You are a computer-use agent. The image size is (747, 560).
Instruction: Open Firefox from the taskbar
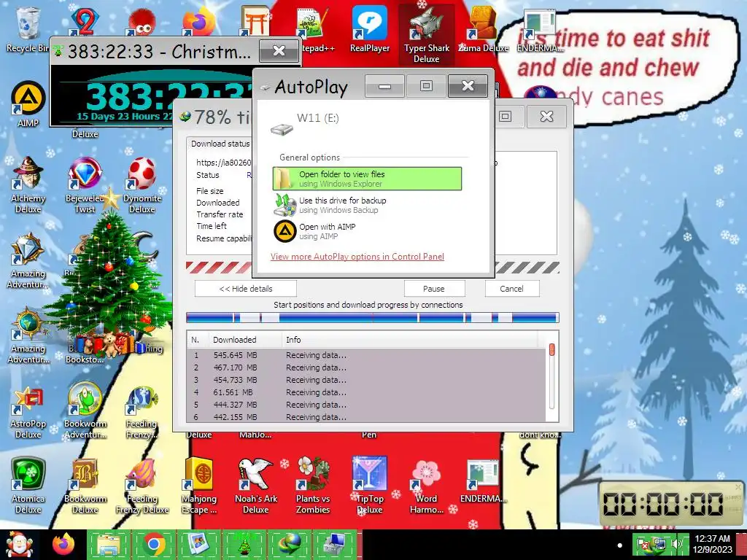(63, 544)
